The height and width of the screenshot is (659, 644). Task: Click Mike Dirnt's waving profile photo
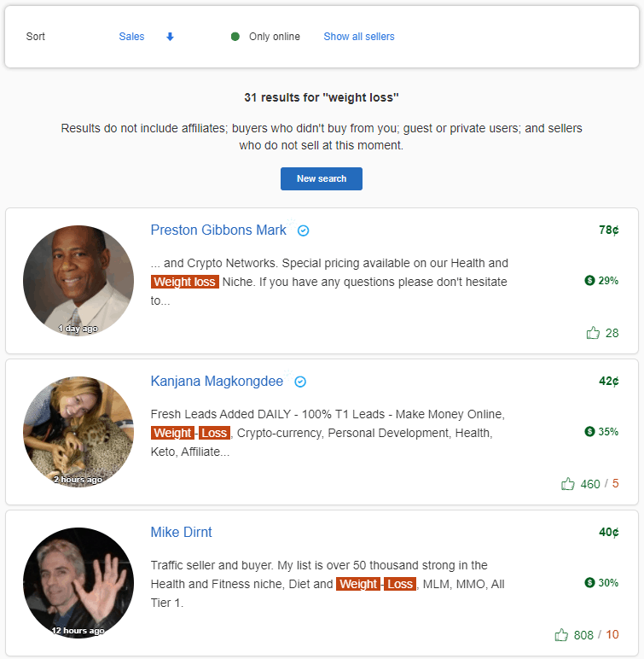(78, 583)
